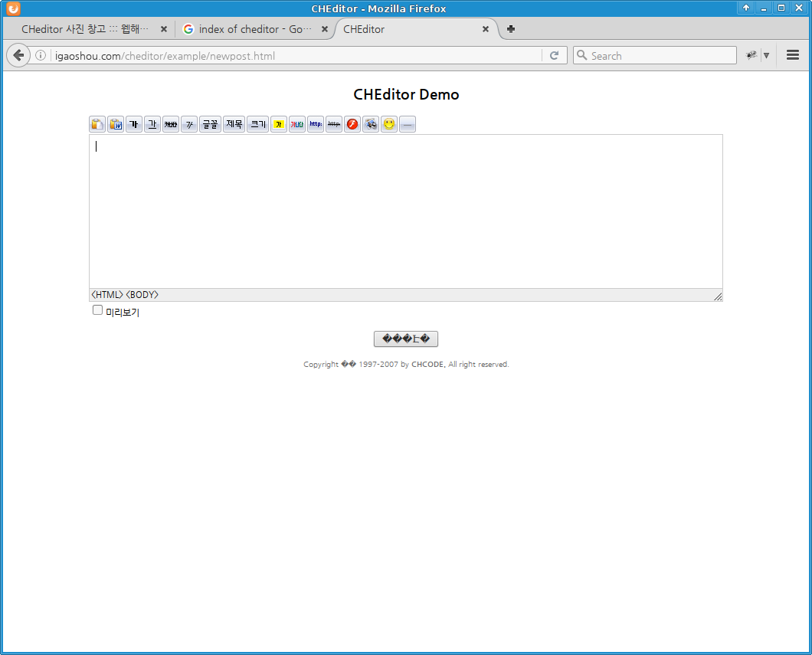The width and height of the screenshot is (812, 655).
Task: Click the multicolor 가나다 text color button
Action: click(x=297, y=124)
